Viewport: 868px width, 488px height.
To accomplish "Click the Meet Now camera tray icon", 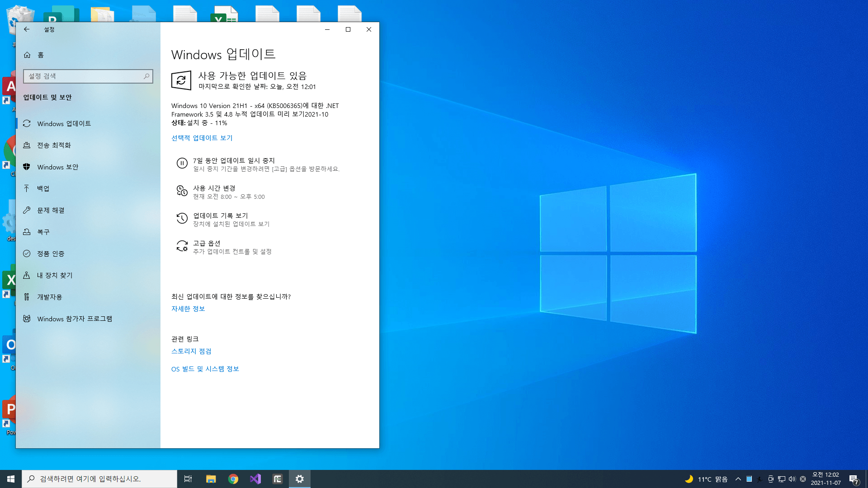I will tap(770, 479).
